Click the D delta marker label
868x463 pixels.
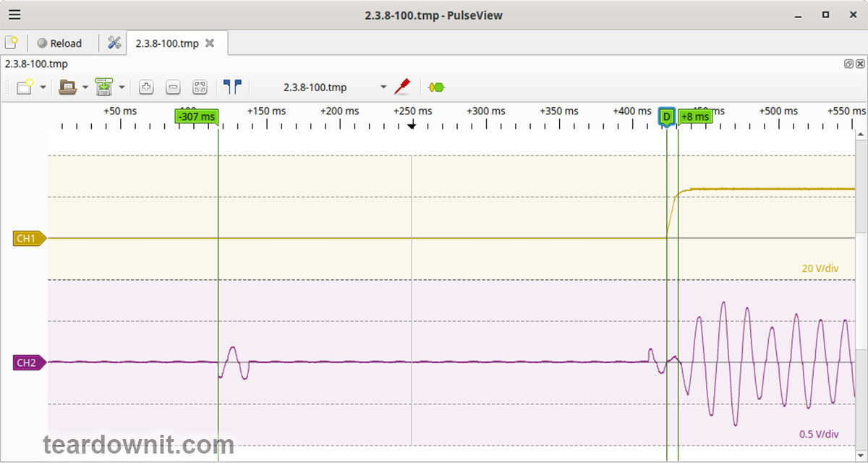pyautogui.click(x=667, y=116)
